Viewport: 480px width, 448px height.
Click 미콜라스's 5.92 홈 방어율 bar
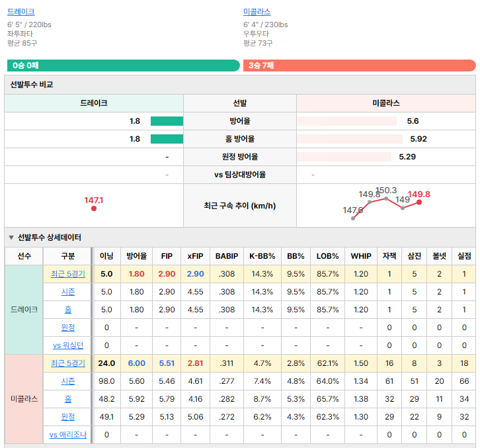coord(350,139)
